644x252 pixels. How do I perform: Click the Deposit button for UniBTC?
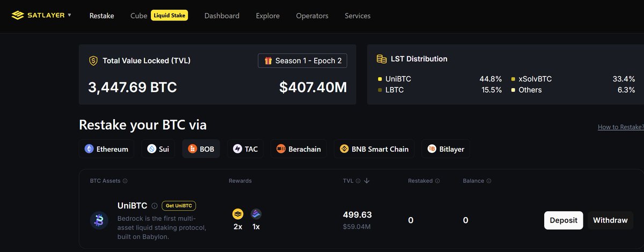coord(563,220)
